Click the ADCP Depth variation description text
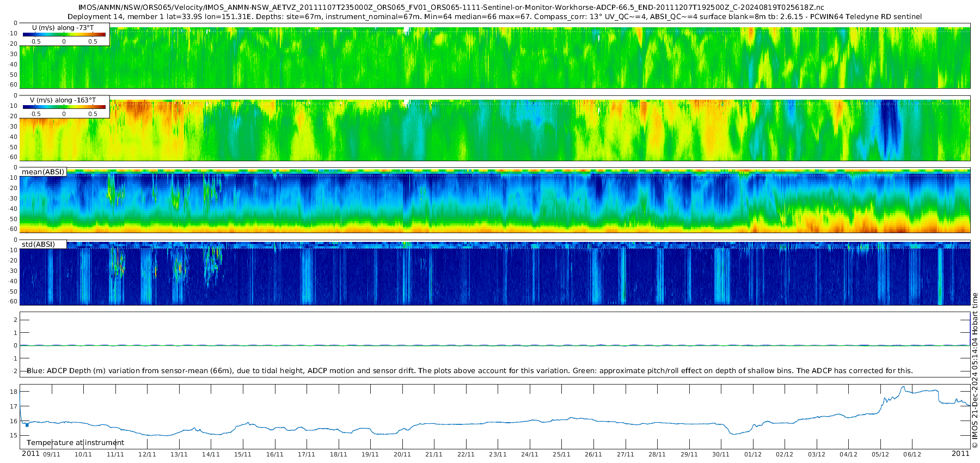980x463 pixels. (469, 371)
